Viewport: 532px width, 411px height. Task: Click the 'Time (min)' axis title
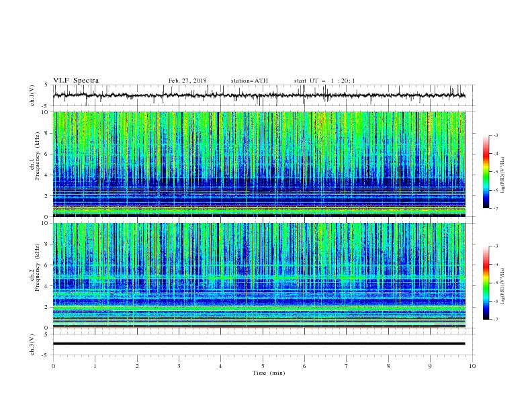(x=269, y=373)
